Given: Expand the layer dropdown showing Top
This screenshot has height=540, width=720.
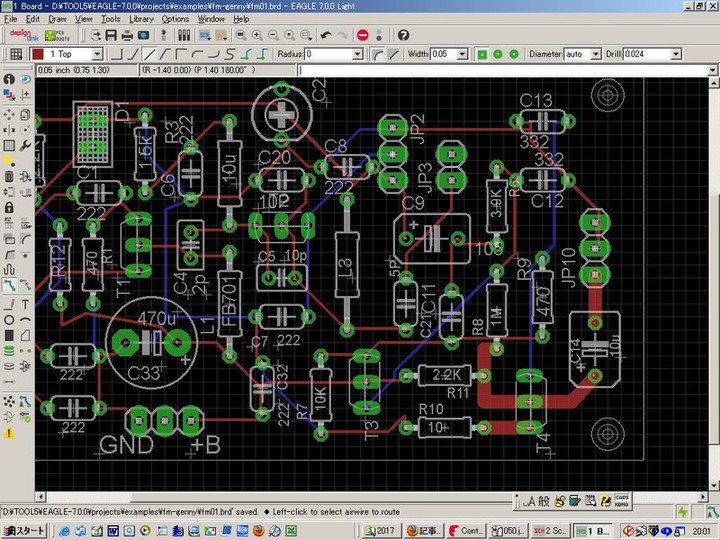Looking at the screenshot, I should click(97, 54).
